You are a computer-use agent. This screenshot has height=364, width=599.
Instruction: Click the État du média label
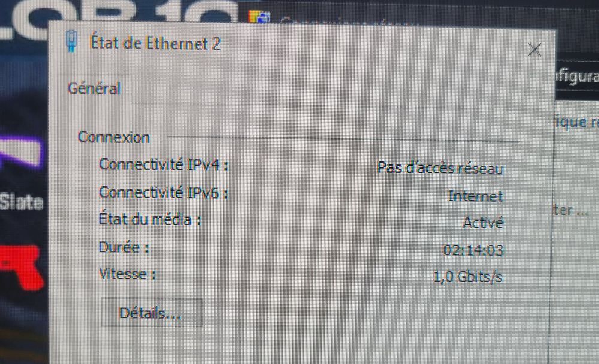150,219
